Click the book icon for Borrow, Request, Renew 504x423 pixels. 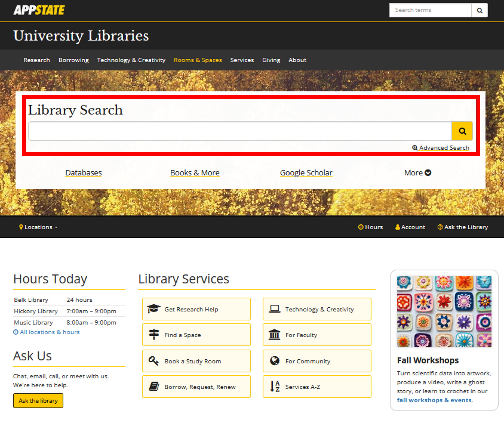[x=154, y=386]
